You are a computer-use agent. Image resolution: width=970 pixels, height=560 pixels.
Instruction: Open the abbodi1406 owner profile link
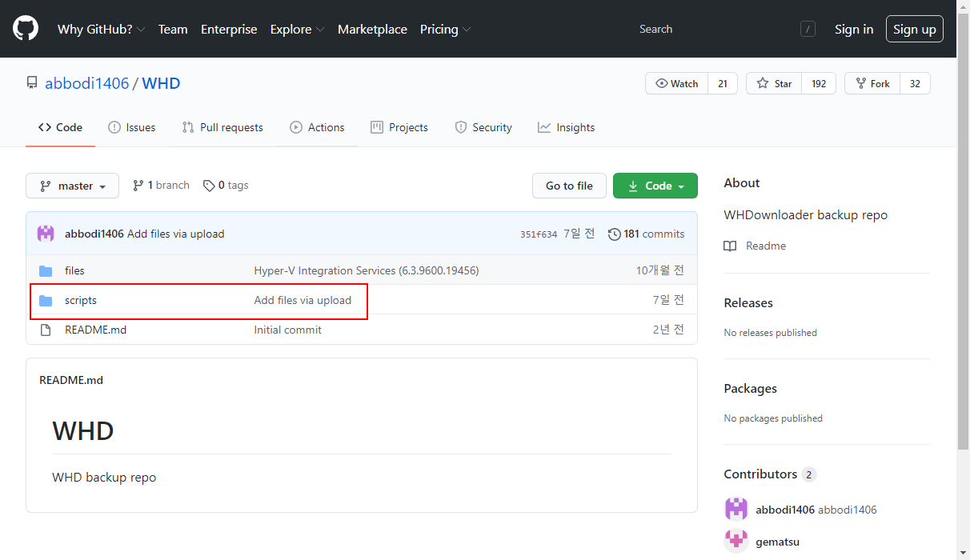[x=86, y=83]
